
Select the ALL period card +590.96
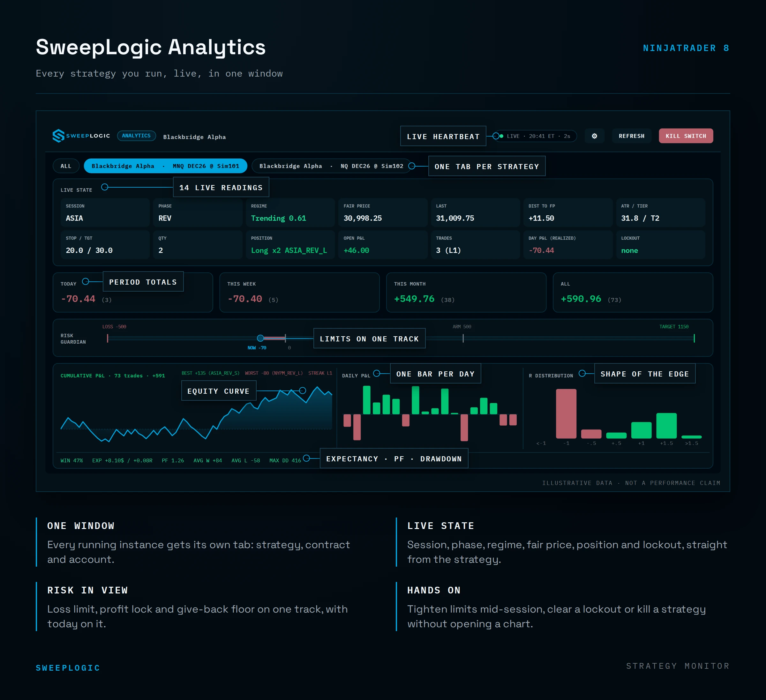[633, 292]
